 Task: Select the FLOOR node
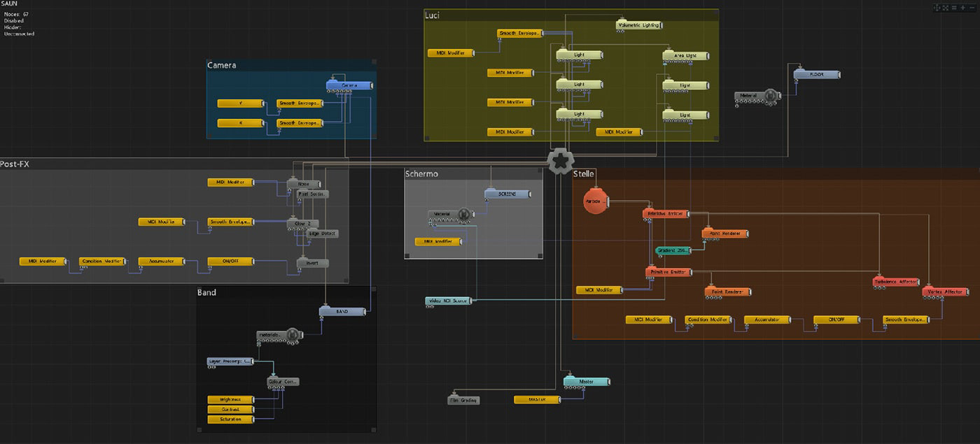pyautogui.click(x=816, y=74)
